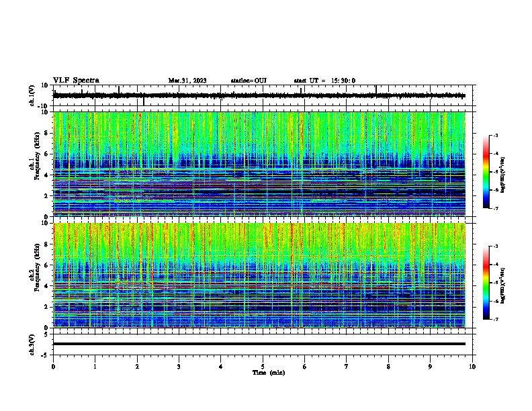Click the time axis tick label "5"

point(263,367)
